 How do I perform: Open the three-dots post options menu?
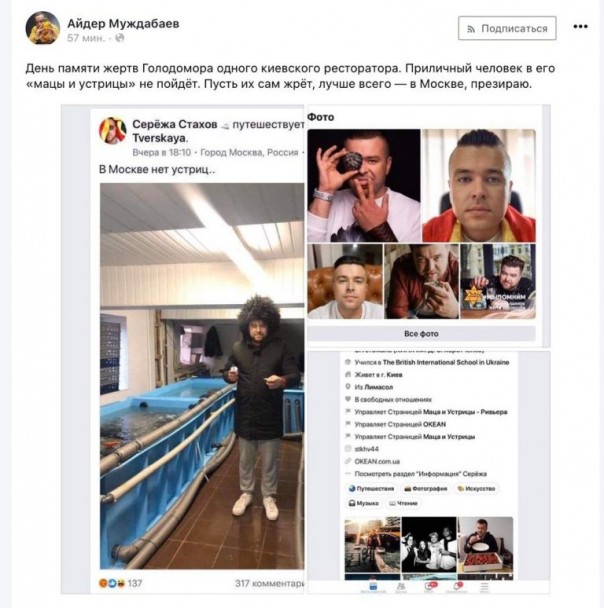tap(580, 27)
